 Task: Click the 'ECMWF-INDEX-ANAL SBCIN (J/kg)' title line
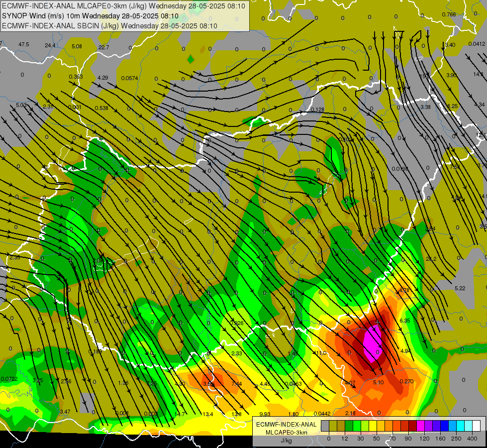109,26
